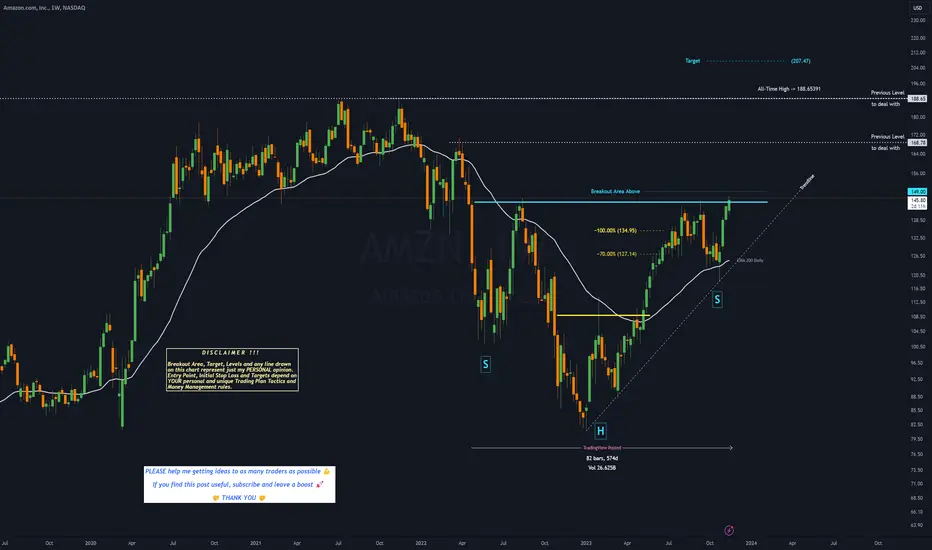Click the 100.50 price scale value
The width and height of the screenshot is (932, 550).
coord(918,347)
